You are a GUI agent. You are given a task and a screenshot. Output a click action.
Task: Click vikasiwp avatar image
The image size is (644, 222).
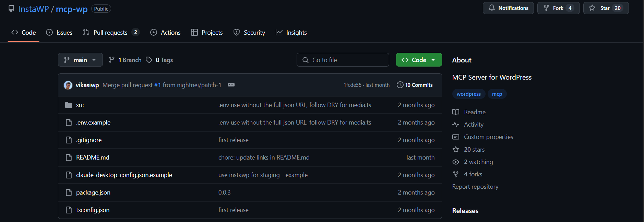pyautogui.click(x=68, y=85)
